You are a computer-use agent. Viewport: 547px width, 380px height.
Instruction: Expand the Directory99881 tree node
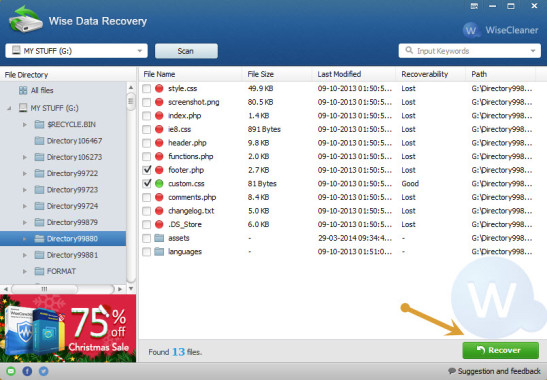[25, 255]
